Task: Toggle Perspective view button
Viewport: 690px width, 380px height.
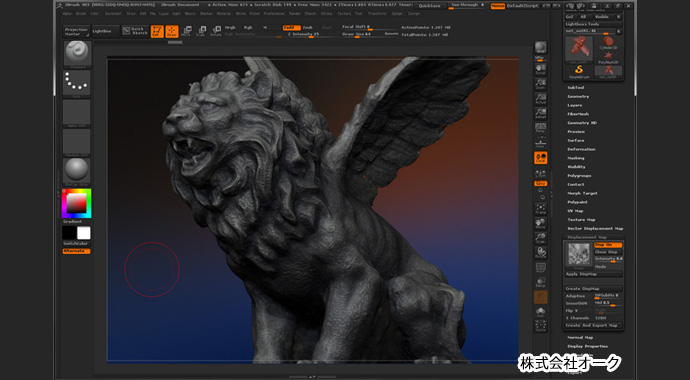Action: click(540, 128)
